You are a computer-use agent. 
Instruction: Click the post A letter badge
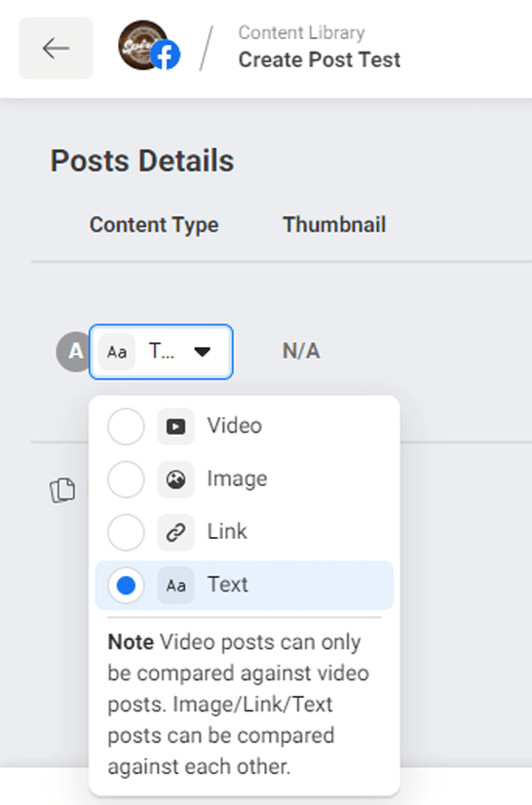pyautogui.click(x=75, y=352)
